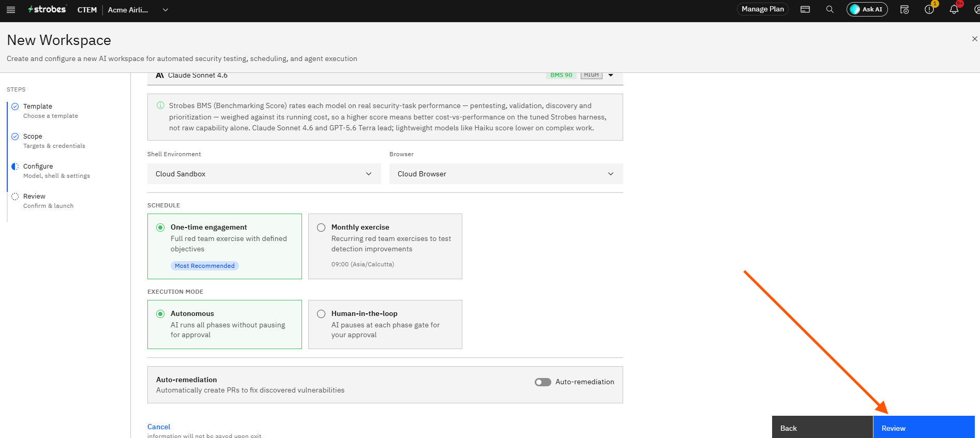Select the One-time engagement schedule
This screenshot has width=980, height=438.
tap(224, 246)
